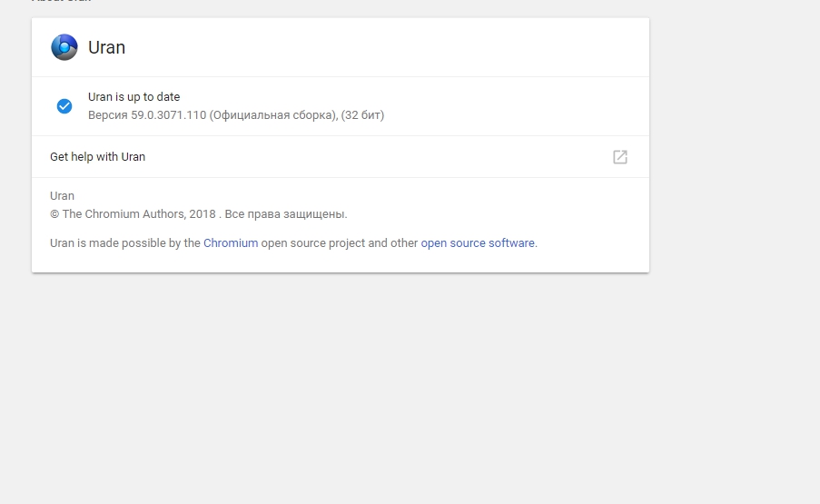Click the external link icon for help
This screenshot has width=820, height=504.
pyautogui.click(x=620, y=157)
